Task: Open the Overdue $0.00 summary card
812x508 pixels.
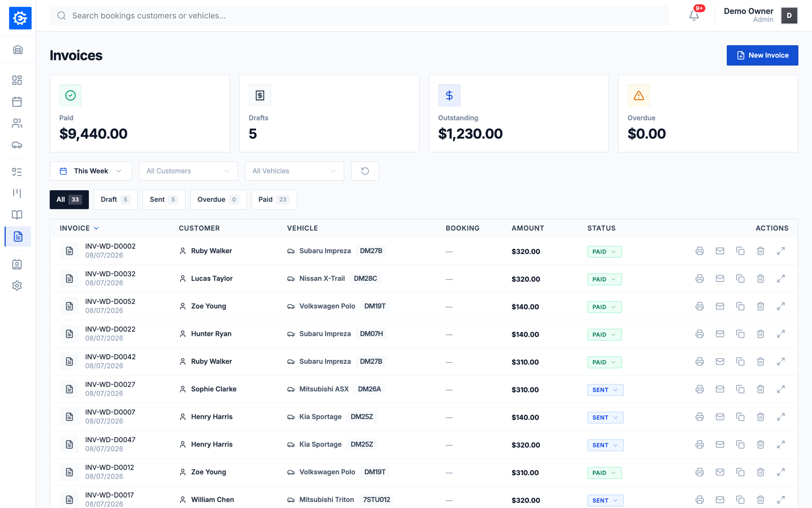Action: click(x=708, y=113)
